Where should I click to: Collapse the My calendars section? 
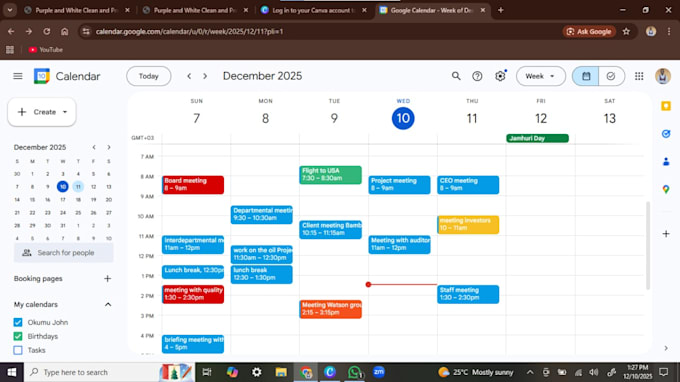click(108, 305)
